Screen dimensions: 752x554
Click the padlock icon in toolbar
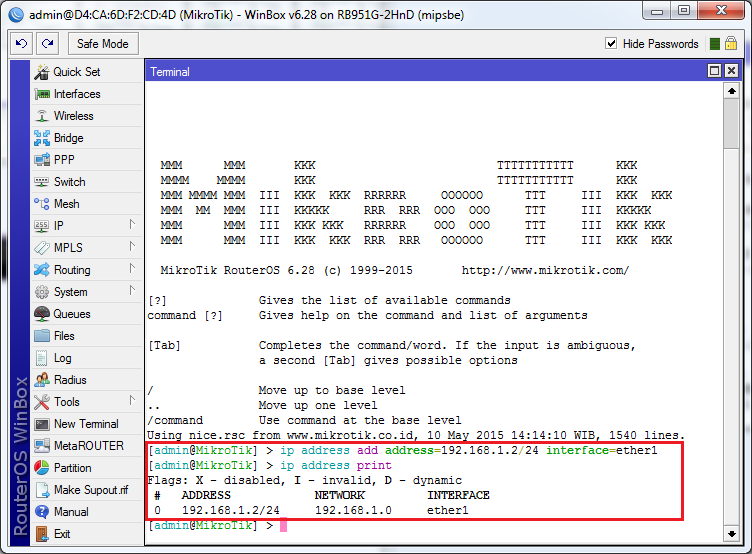point(731,43)
